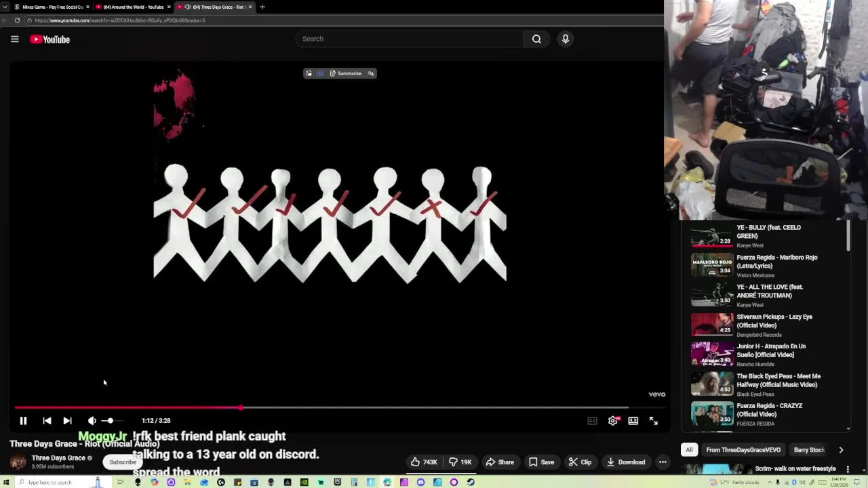Subscribe to Three Days Grace channel
Viewport: 868px width, 488px height.
coord(123,462)
